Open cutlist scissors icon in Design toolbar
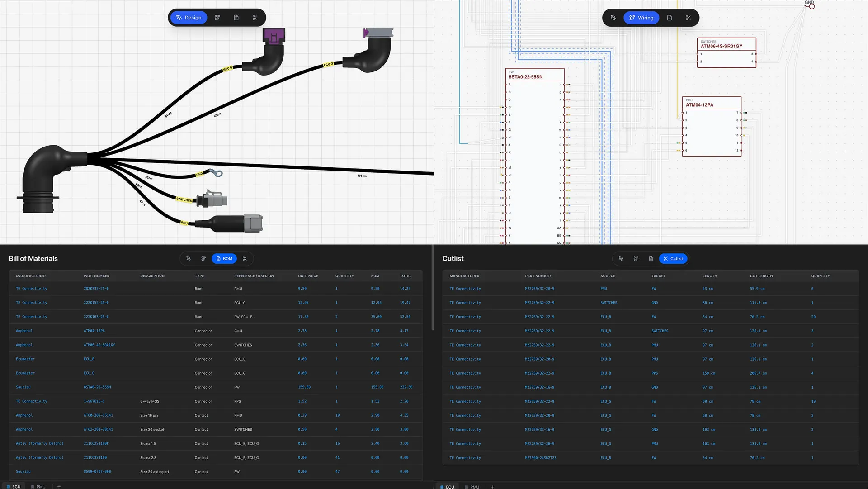Image resolution: width=868 pixels, height=489 pixels. pos(255,18)
